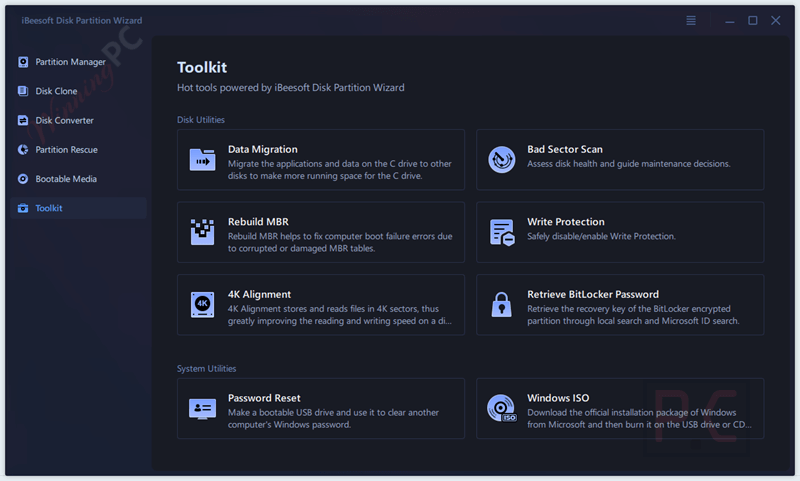Select Partition Rescue in sidebar
The width and height of the screenshot is (800, 481).
(x=66, y=149)
